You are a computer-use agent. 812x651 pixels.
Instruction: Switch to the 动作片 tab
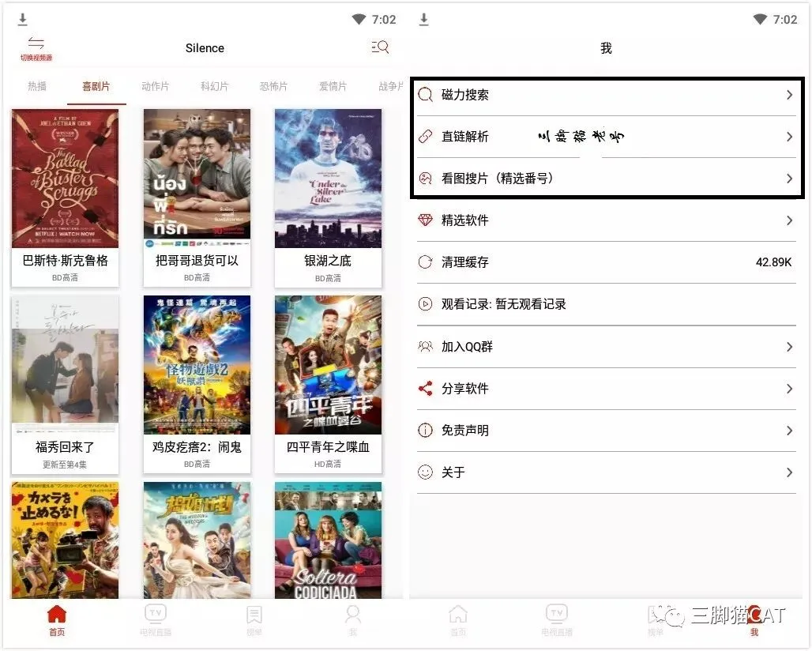click(x=156, y=86)
